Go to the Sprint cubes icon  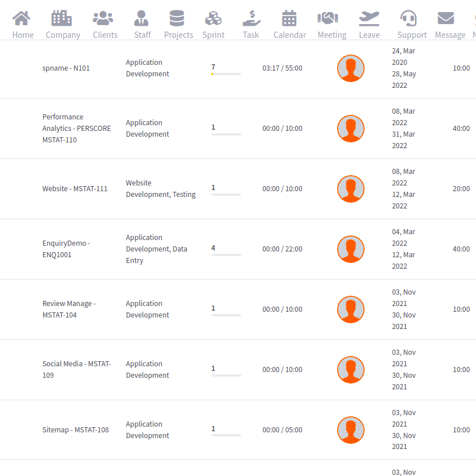pyautogui.click(x=213, y=19)
